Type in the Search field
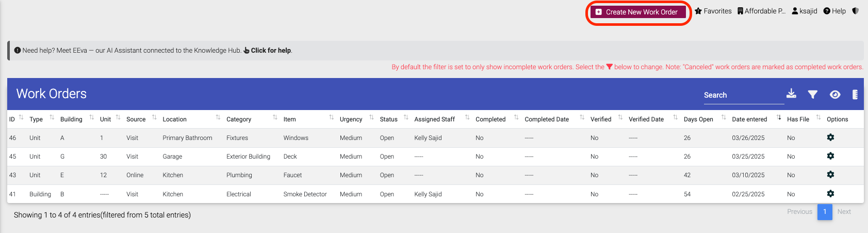868x233 pixels. [x=743, y=95]
